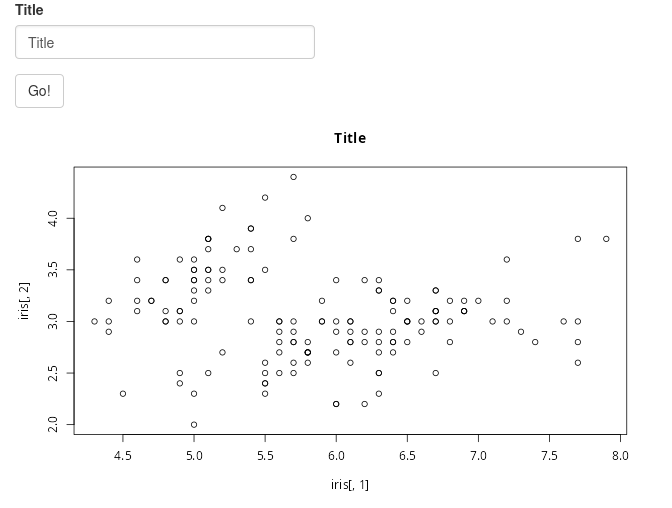
Task: Click the plot's bold Title heading
Action: (350, 138)
